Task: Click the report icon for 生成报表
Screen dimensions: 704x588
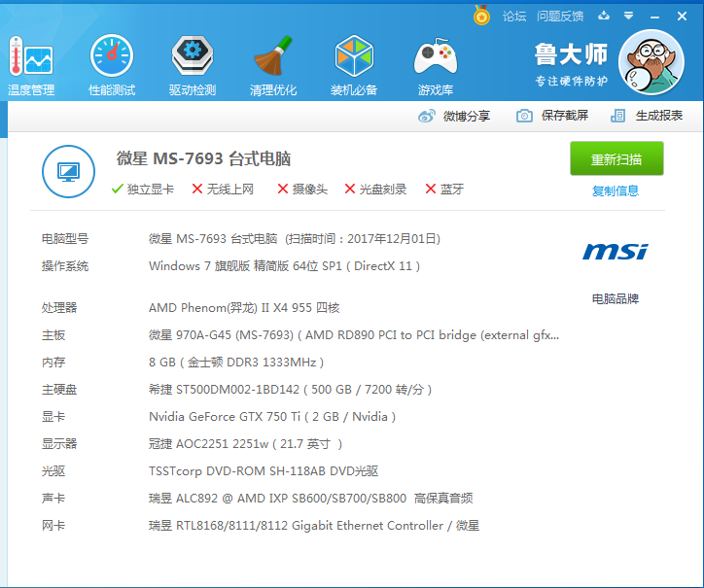Action: 617,116
